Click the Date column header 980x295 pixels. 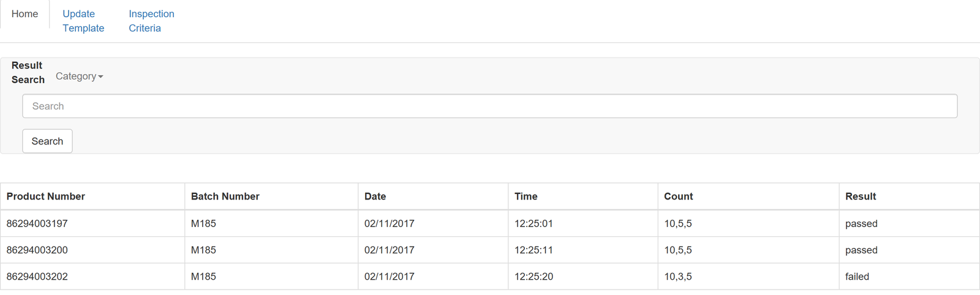[375, 196]
